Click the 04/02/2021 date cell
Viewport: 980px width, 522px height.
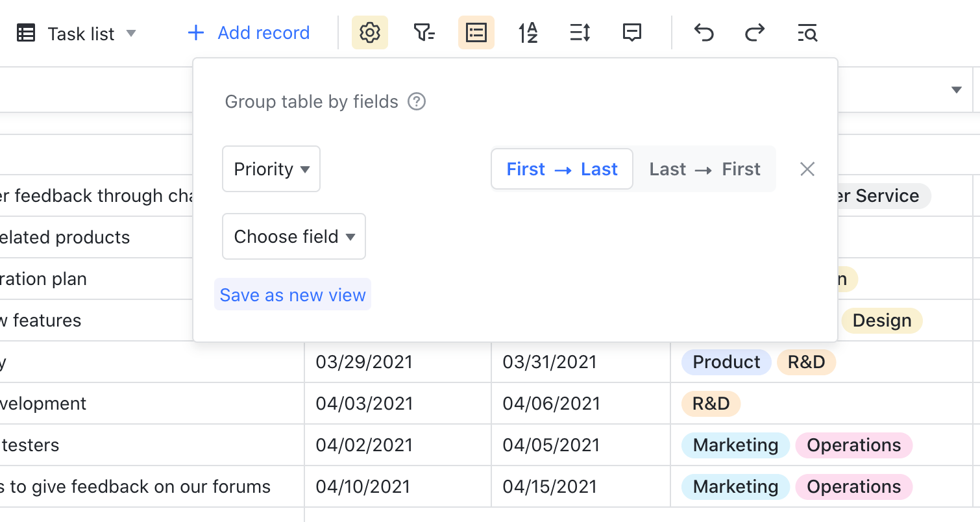click(x=398, y=445)
